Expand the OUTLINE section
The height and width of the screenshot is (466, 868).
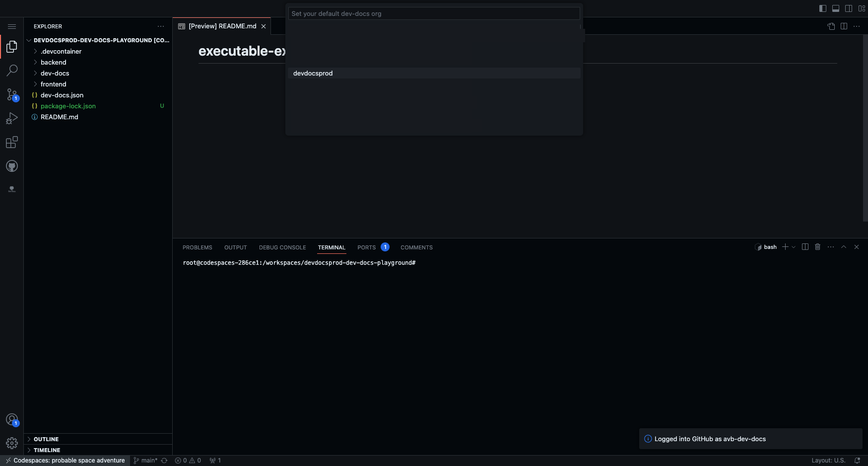tap(46, 439)
